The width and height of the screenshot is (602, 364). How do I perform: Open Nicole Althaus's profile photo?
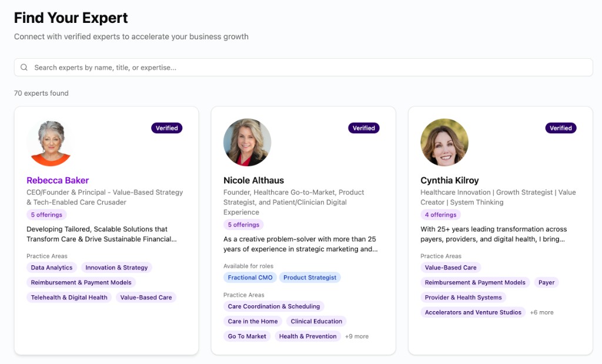tap(247, 143)
